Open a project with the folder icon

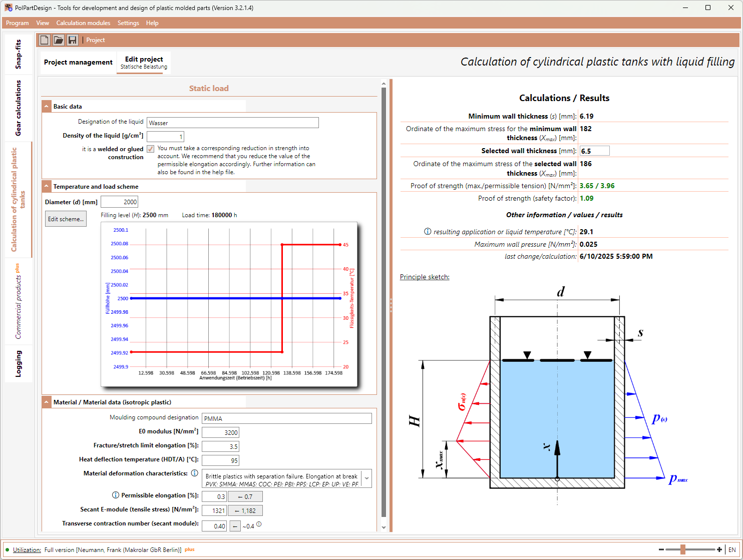(x=59, y=40)
